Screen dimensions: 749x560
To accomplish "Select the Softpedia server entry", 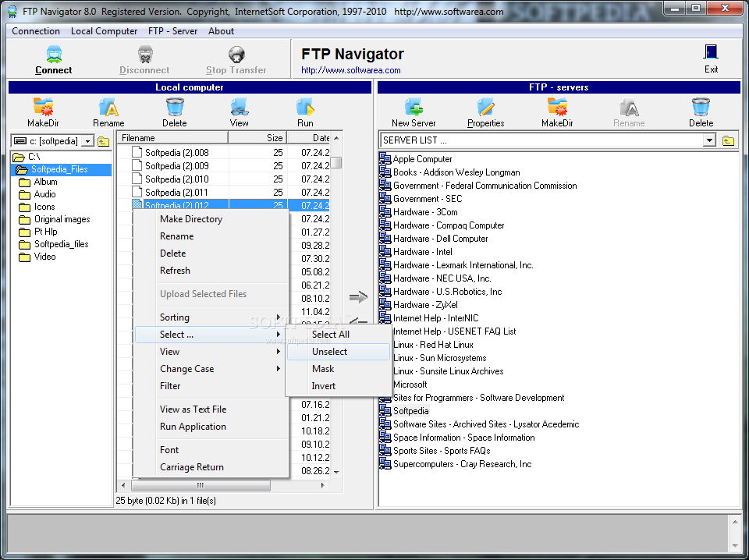I will 411,411.
